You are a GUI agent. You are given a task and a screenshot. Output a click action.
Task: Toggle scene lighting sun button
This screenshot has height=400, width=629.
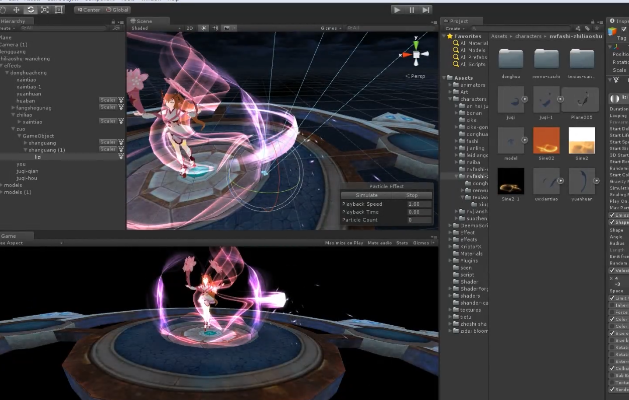pos(204,28)
